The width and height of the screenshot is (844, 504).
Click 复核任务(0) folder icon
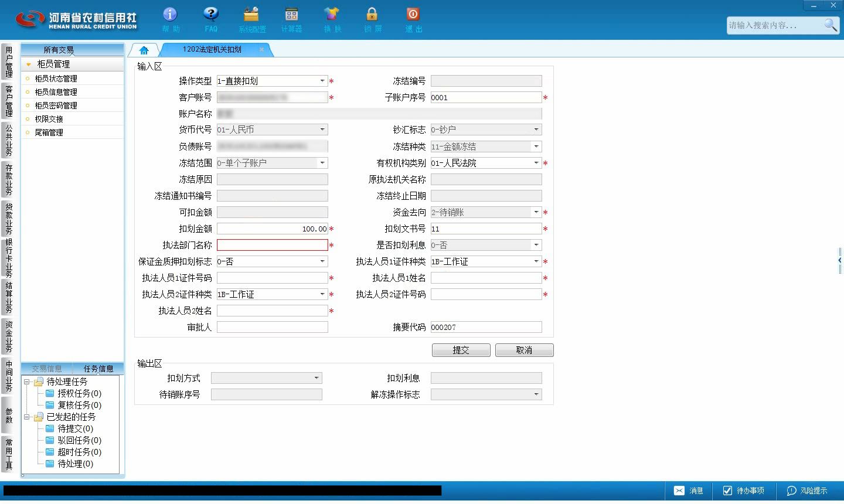pos(50,405)
